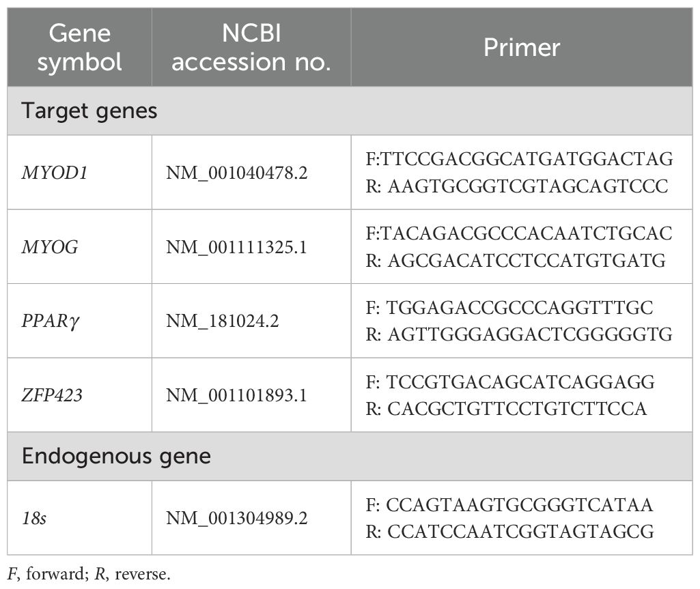Click the ZFP423 gene symbol cell
The width and height of the screenshot is (700, 589).
(53, 394)
